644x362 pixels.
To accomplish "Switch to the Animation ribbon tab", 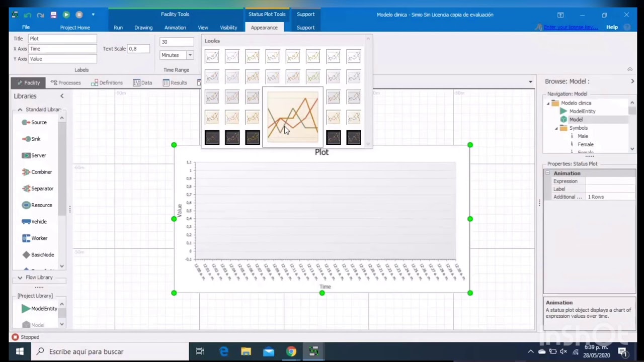I will pos(175,28).
